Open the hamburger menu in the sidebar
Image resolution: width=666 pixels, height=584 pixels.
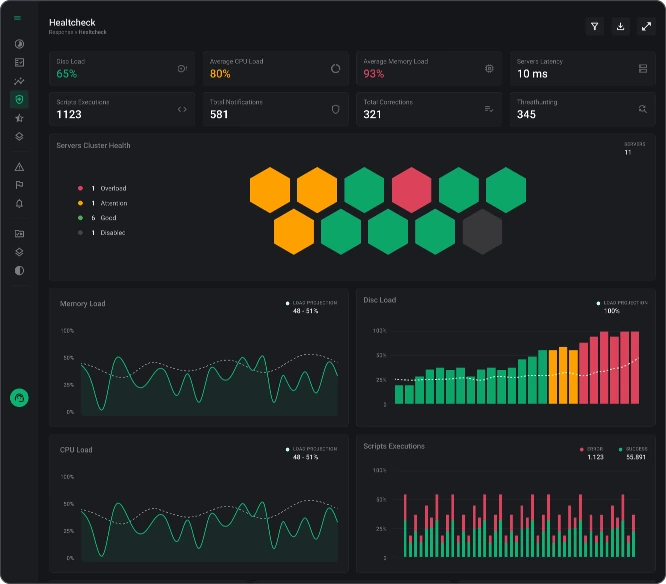[x=17, y=18]
